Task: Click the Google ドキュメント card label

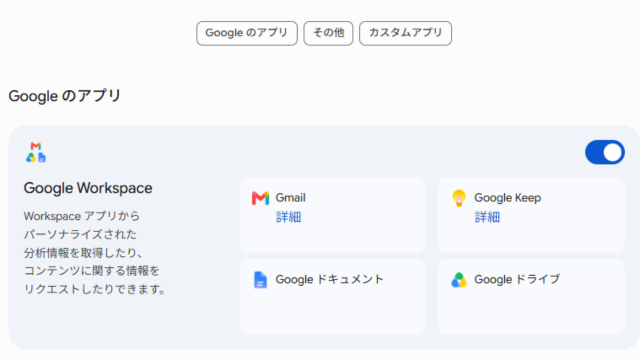Action: pyautogui.click(x=329, y=279)
